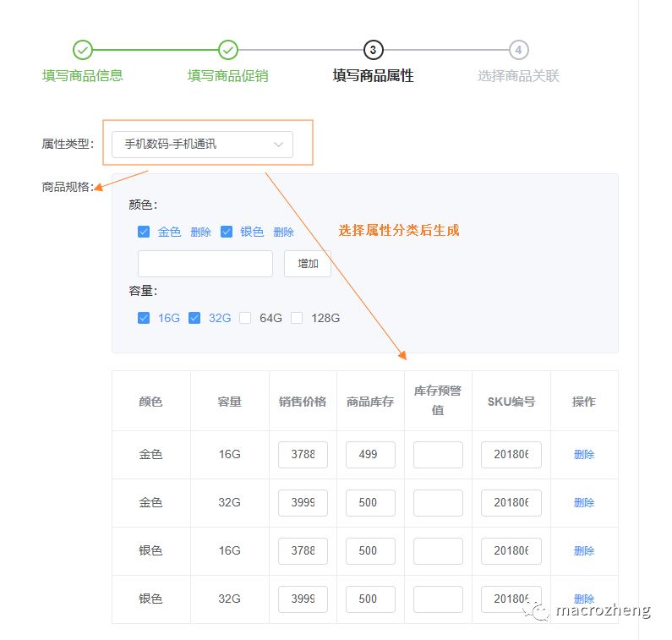The width and height of the screenshot is (672, 640).
Task: Click the 商品库存 column header
Action: point(370,402)
